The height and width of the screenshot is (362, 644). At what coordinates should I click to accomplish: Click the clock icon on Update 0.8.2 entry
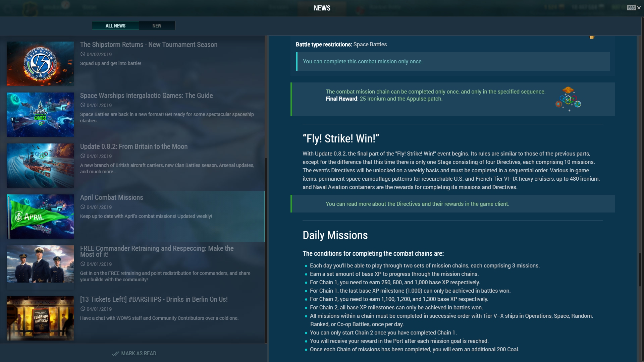point(83,156)
